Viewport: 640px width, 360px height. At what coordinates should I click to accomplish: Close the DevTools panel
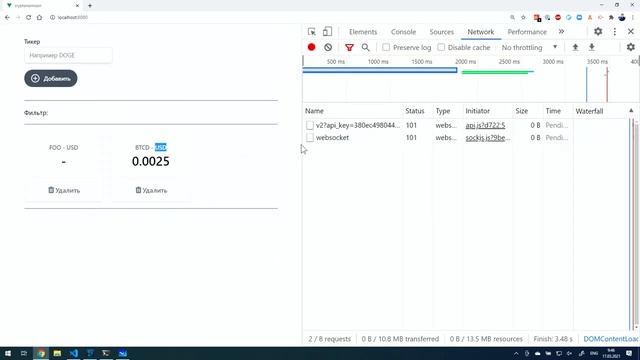(x=631, y=31)
